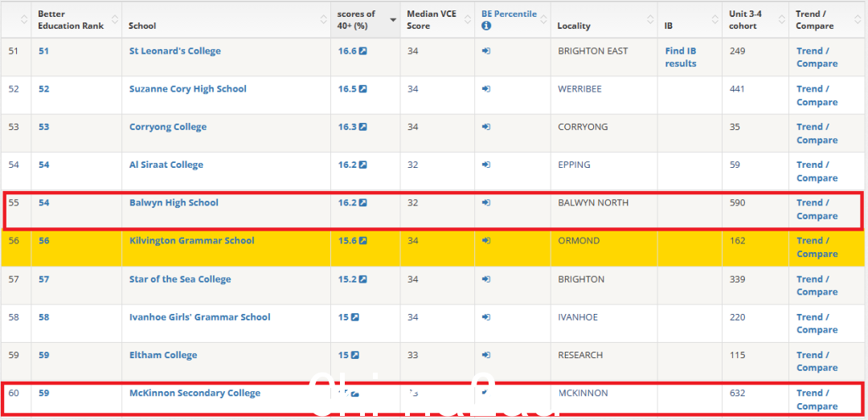
Task: Click external-link icon beside Corryong College 16.3 score
Action: click(x=362, y=127)
